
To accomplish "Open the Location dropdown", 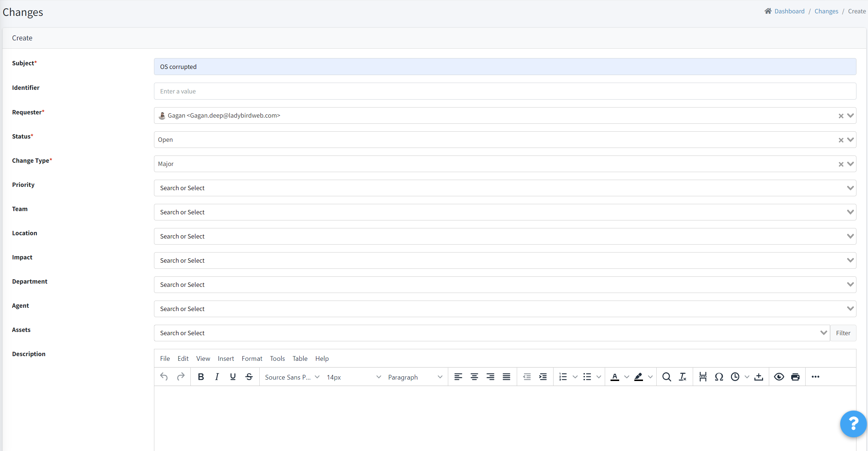I will point(505,236).
